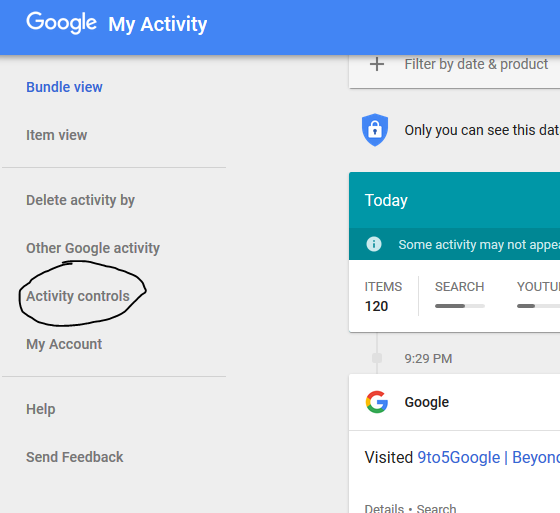
Task: Expand the Today activity card header
Action: click(x=454, y=200)
